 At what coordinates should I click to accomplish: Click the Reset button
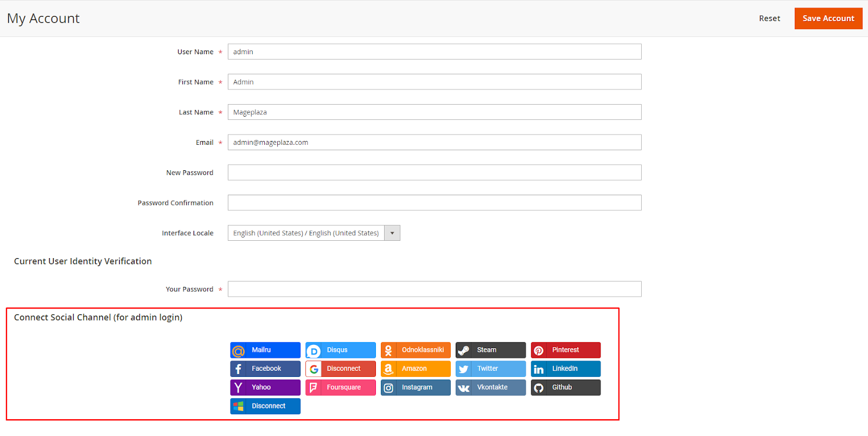[x=769, y=18]
